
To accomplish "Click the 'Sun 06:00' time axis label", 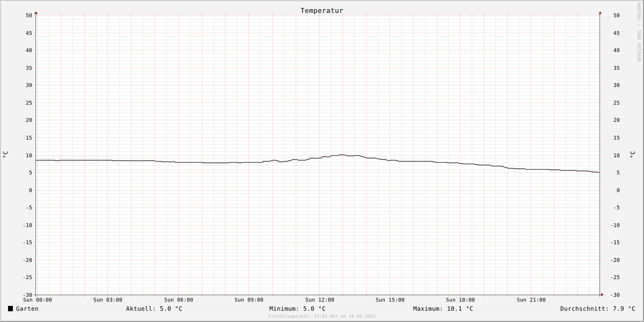I will (x=179, y=300).
